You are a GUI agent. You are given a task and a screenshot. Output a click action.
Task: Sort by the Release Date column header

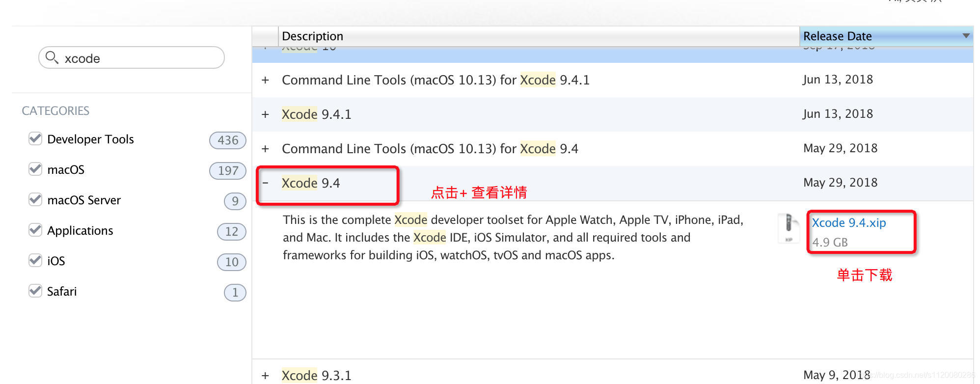tap(886, 36)
